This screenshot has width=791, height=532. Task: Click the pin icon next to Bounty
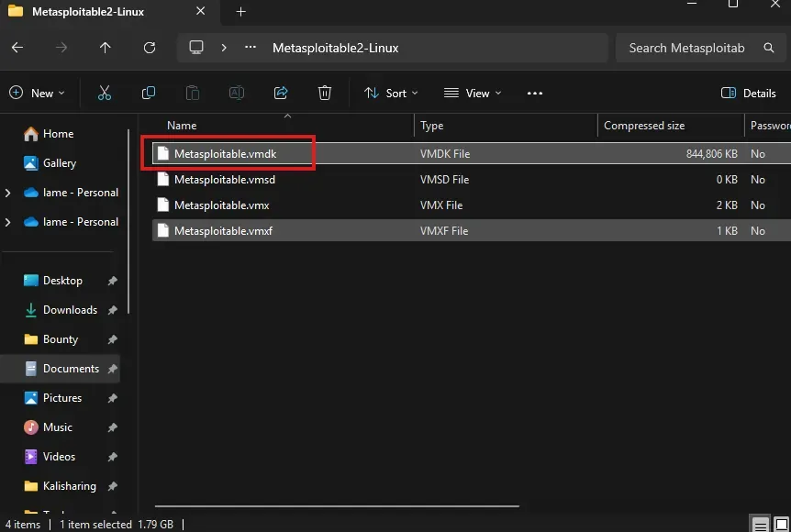point(113,339)
